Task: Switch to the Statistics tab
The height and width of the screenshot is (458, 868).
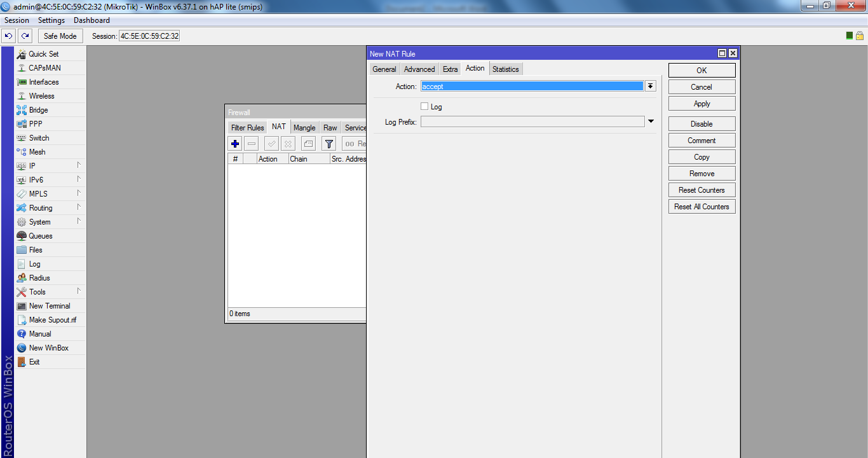Action: tap(506, 69)
